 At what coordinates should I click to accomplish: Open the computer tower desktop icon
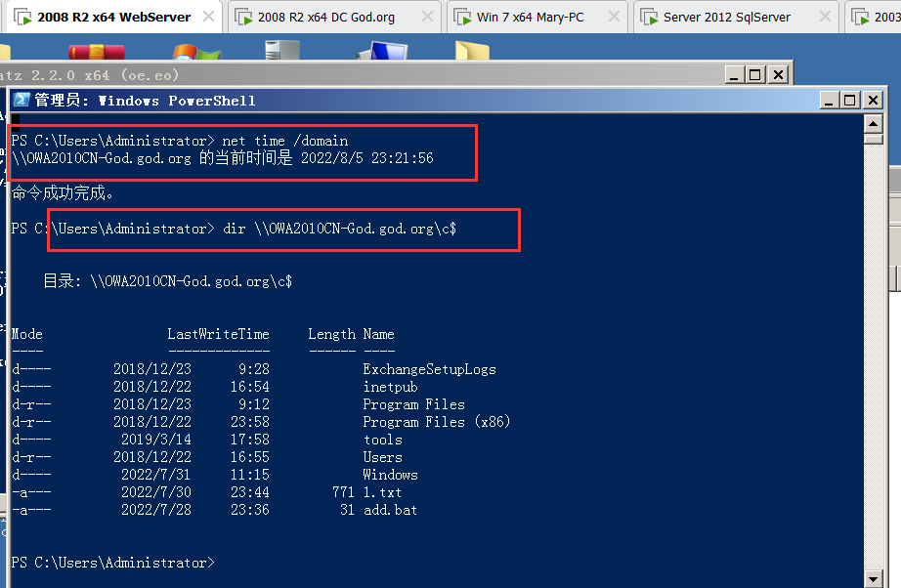281,52
